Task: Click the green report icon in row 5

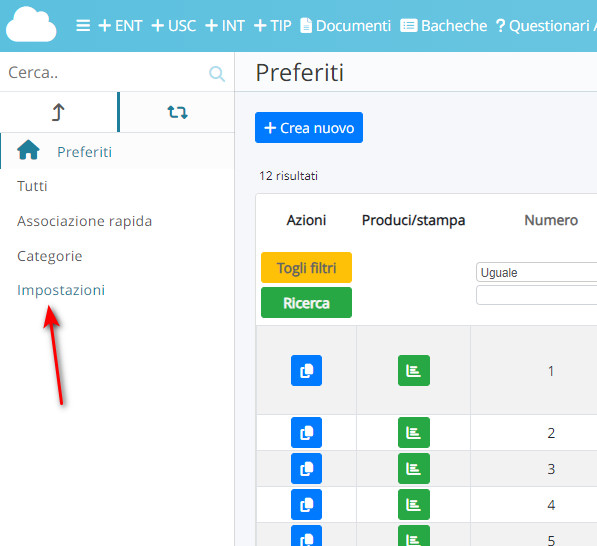Action: click(414, 536)
